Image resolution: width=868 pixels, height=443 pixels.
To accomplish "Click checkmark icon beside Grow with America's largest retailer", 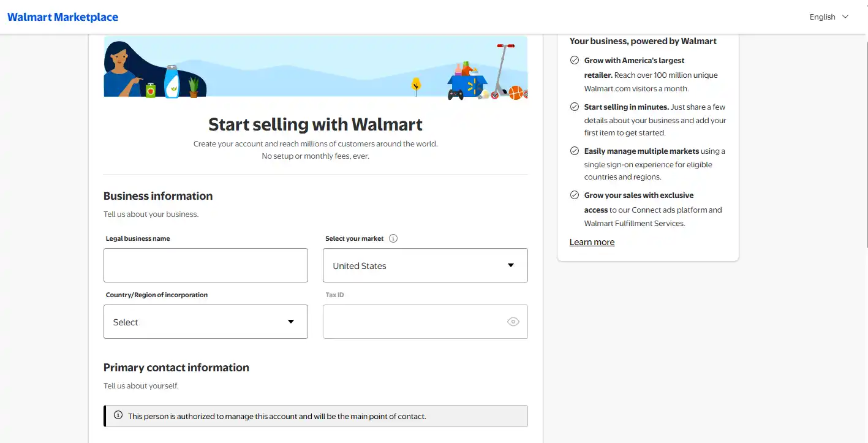I will point(575,60).
